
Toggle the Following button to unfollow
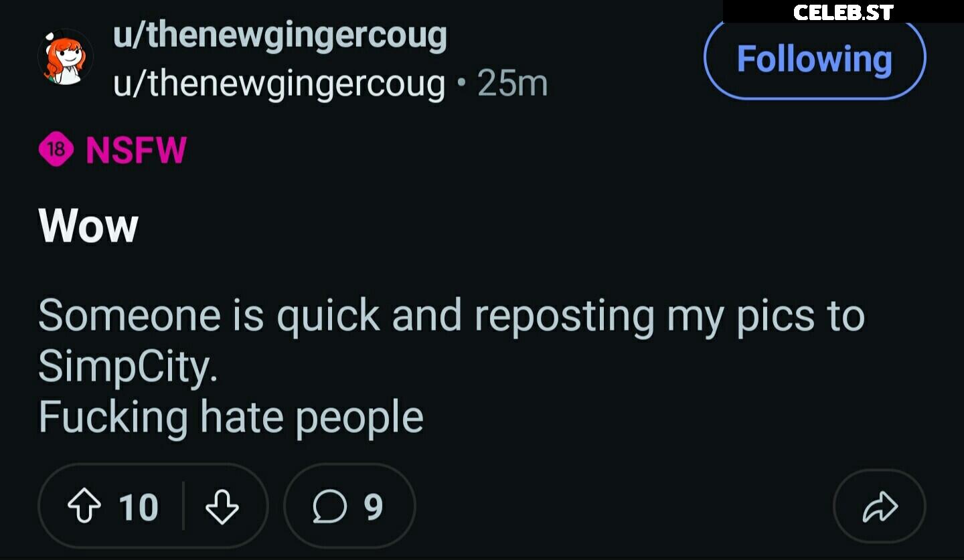click(814, 59)
